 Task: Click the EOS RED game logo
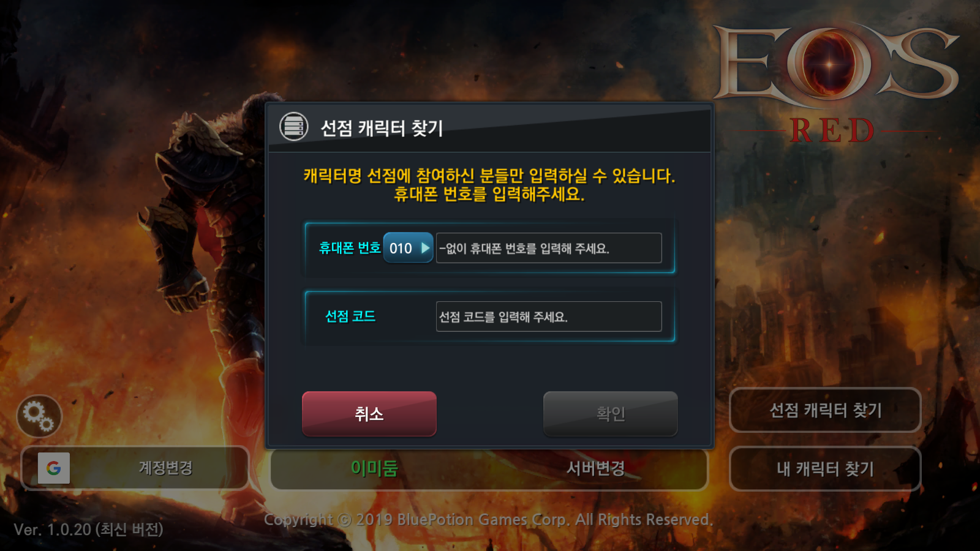pyautogui.click(x=835, y=83)
